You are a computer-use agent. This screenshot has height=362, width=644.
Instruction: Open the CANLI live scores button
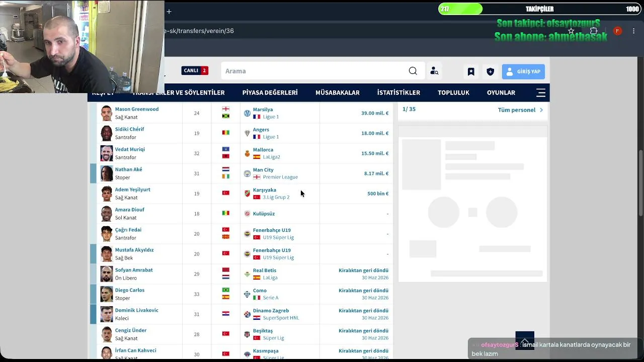(195, 70)
